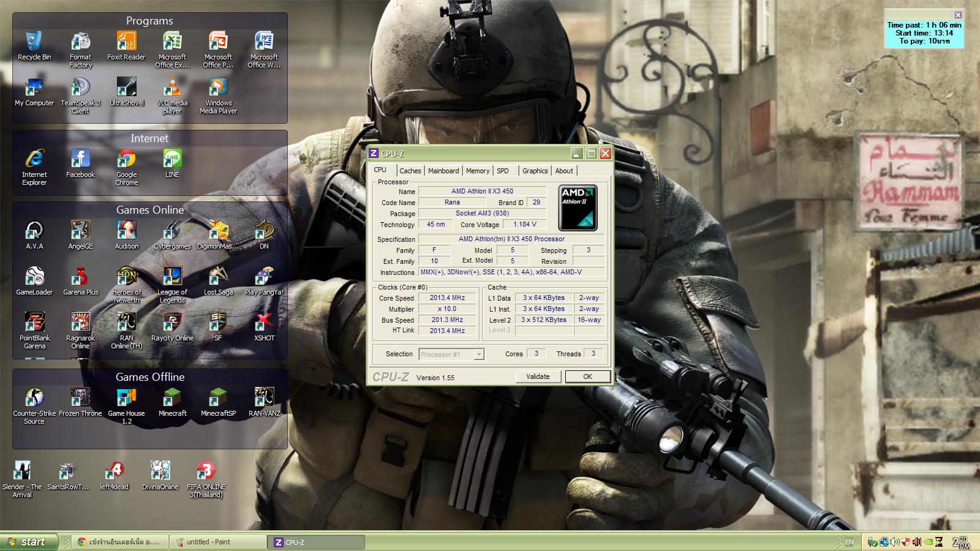Launch PointBlank Garena shortcut

[34, 331]
